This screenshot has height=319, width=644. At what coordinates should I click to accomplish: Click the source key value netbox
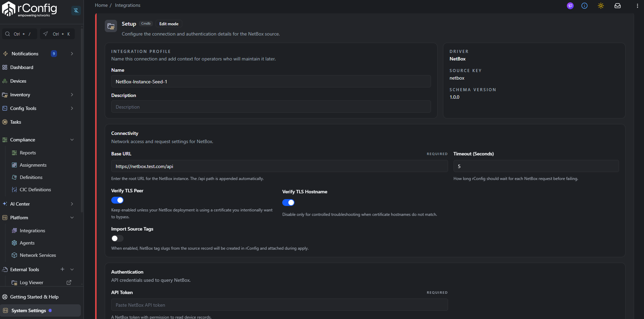[457, 78]
